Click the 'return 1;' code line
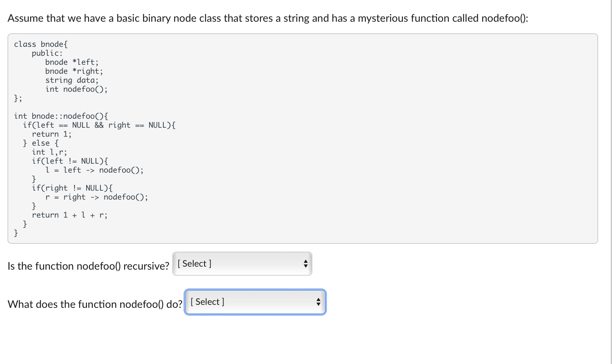615x364 pixels. pyautogui.click(x=52, y=134)
